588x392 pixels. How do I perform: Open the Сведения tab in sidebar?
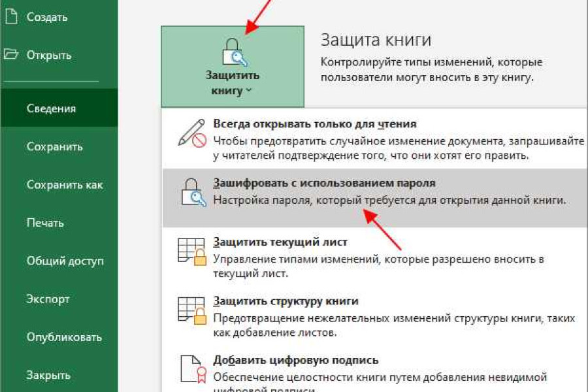point(52,109)
